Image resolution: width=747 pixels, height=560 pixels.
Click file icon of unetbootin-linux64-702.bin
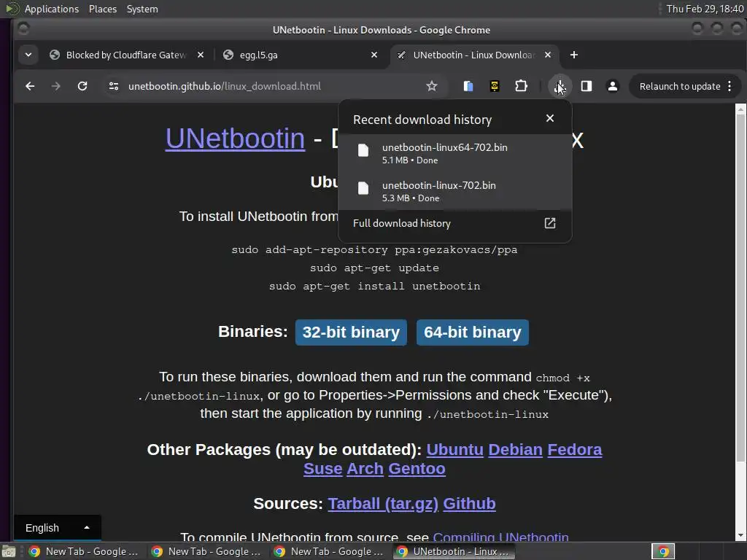click(363, 150)
